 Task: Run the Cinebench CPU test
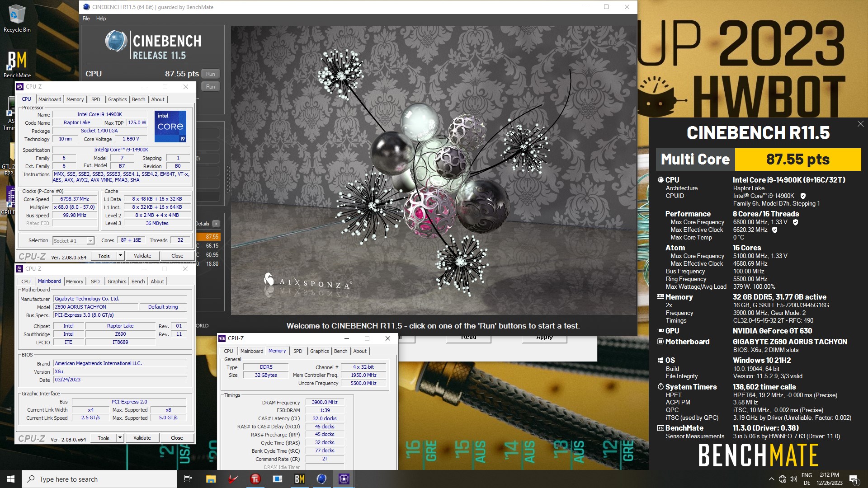pos(210,74)
